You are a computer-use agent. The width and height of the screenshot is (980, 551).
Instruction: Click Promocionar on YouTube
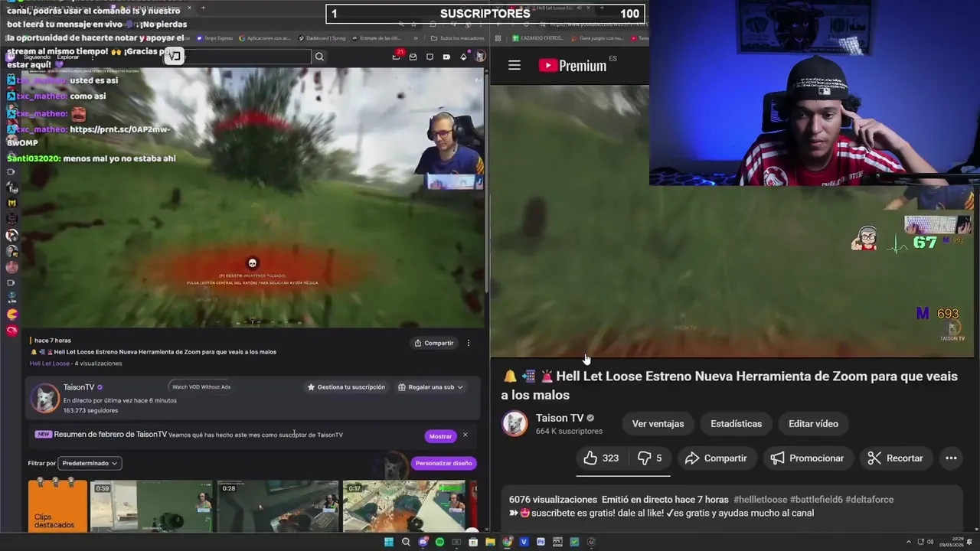[x=807, y=458]
